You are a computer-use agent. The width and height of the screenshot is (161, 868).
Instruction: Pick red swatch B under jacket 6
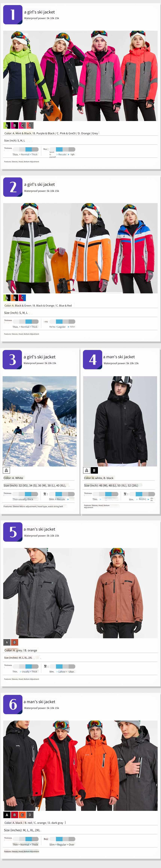tap(14, 815)
